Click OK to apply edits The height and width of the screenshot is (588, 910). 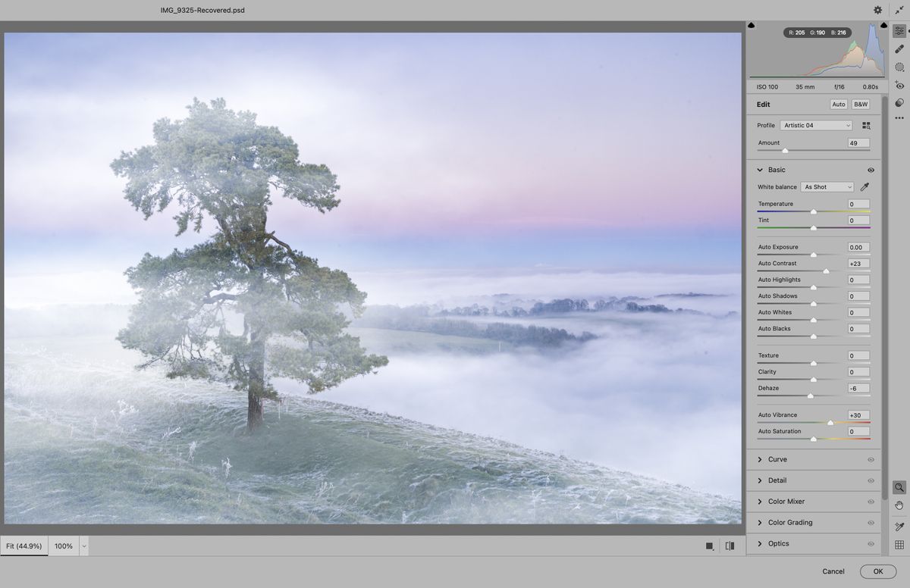[x=877, y=571]
